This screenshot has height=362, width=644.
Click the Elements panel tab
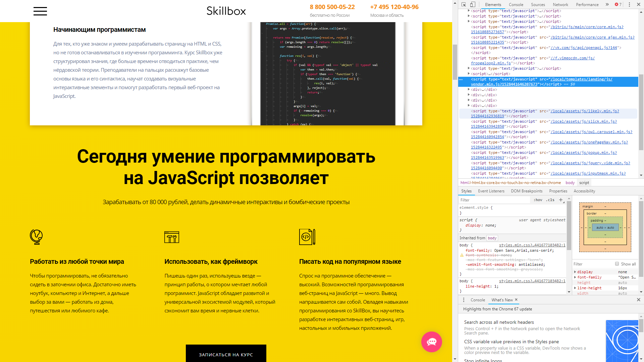pos(493,4)
